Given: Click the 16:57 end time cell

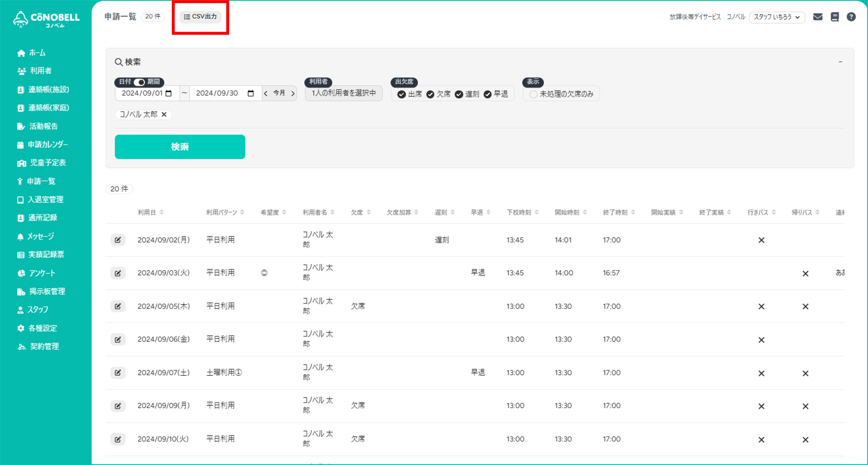Looking at the screenshot, I should tap(611, 273).
